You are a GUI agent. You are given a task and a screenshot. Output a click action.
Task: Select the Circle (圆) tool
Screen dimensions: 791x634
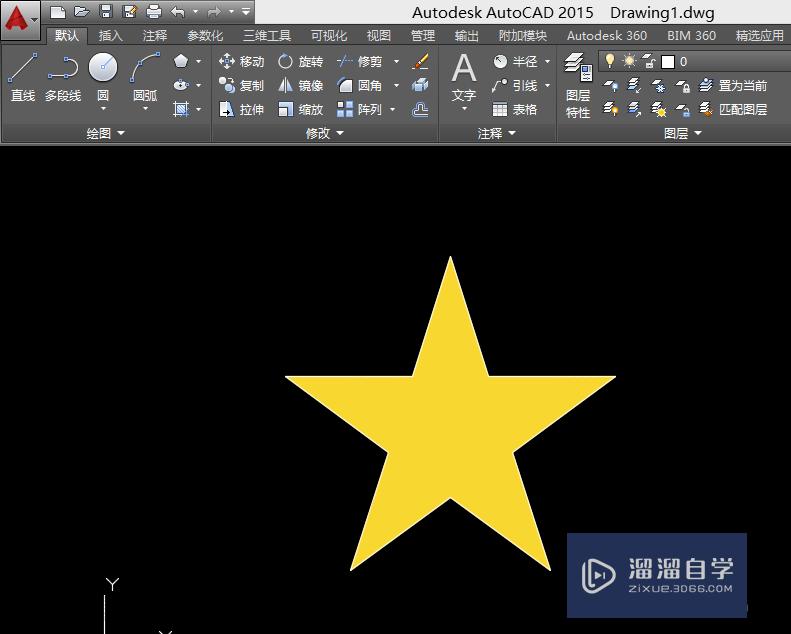click(103, 76)
